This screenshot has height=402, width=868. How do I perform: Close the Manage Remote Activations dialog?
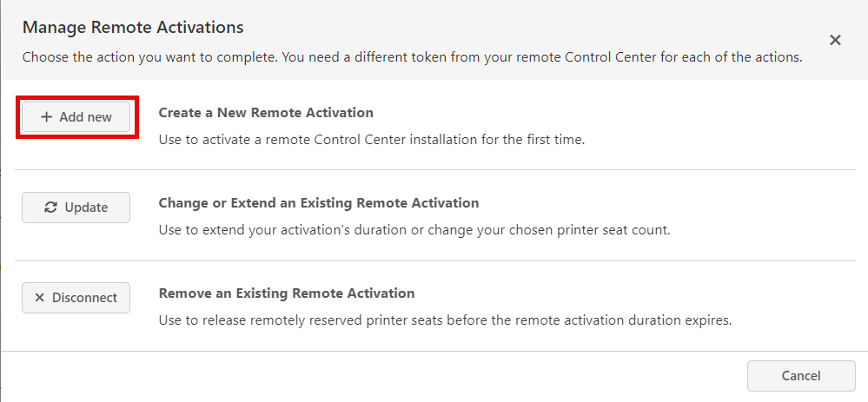coord(835,40)
